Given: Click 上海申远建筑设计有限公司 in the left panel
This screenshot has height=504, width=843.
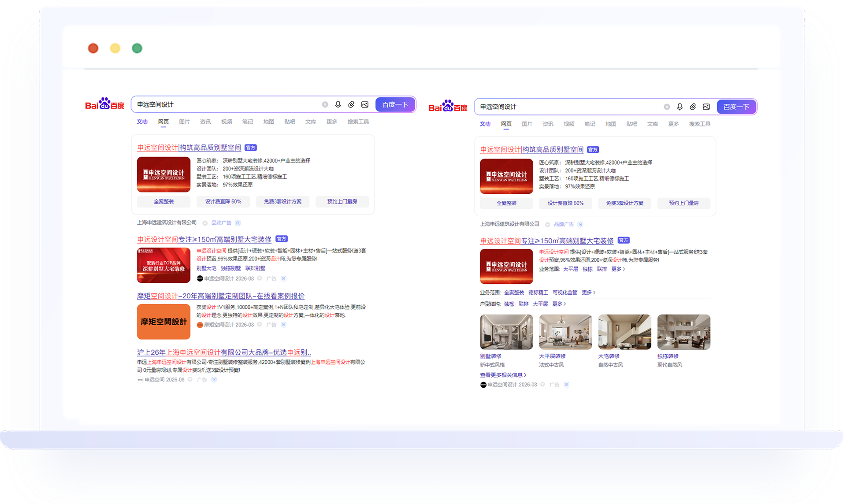Looking at the screenshot, I should click(x=167, y=223).
